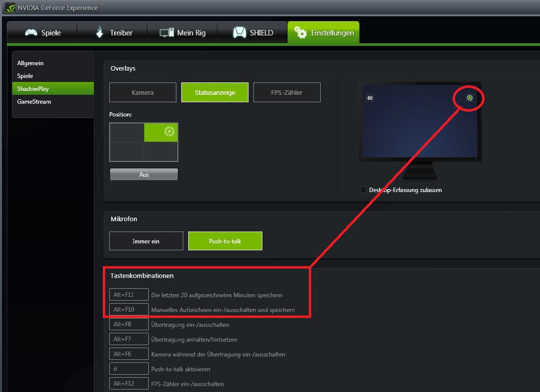Choose the top-left overlay position
Viewport: 540px width, 392px height.
pyautogui.click(x=127, y=132)
